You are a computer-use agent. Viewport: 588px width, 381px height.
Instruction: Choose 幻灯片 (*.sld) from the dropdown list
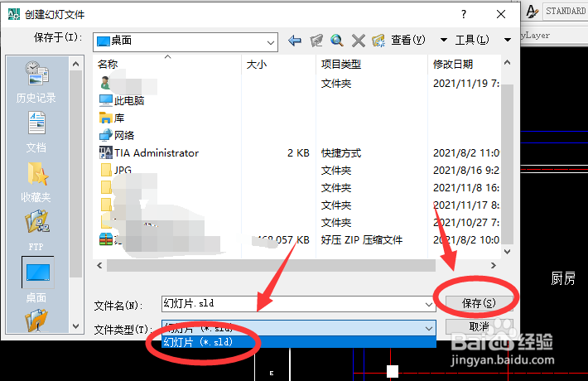point(298,342)
